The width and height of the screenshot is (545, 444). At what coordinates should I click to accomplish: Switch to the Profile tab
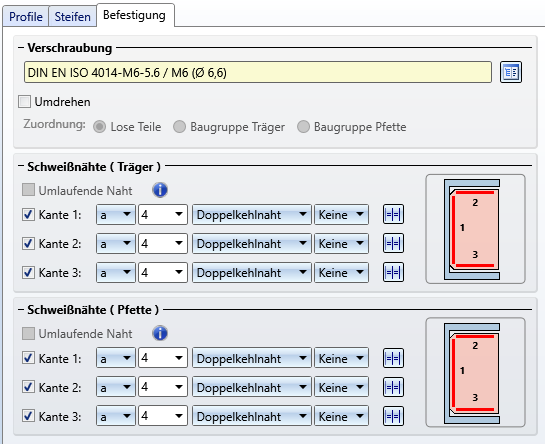tap(26, 16)
